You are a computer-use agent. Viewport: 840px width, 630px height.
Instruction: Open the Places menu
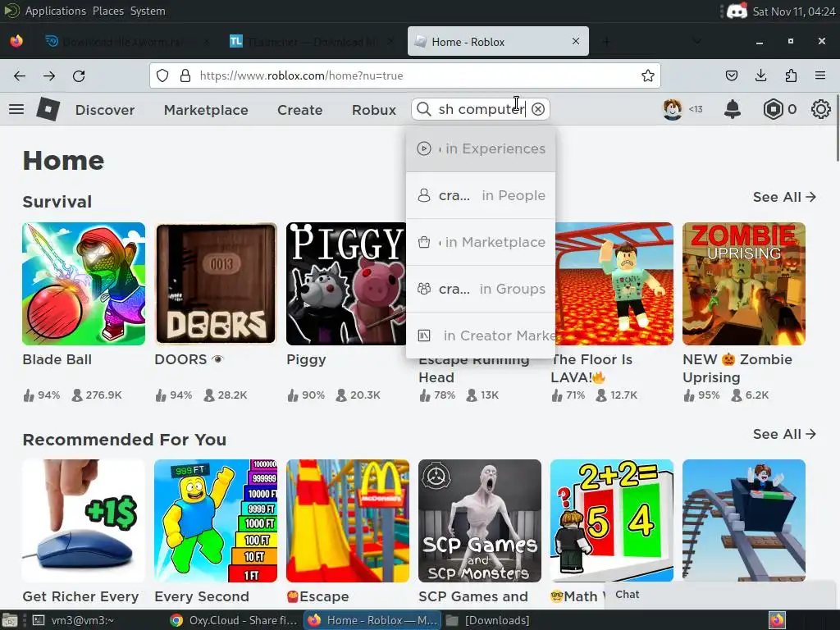pyautogui.click(x=108, y=11)
